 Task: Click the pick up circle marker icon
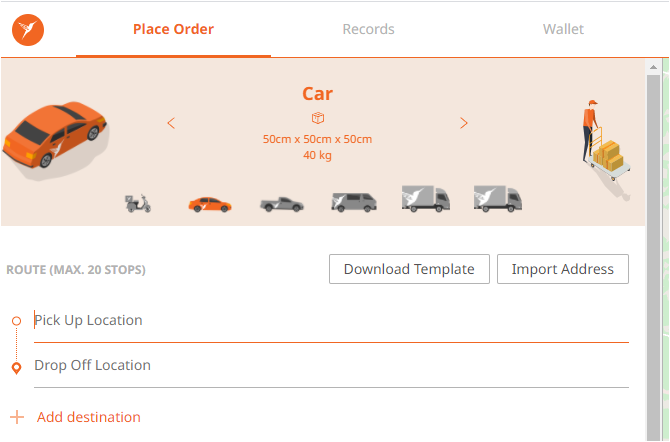[16, 321]
